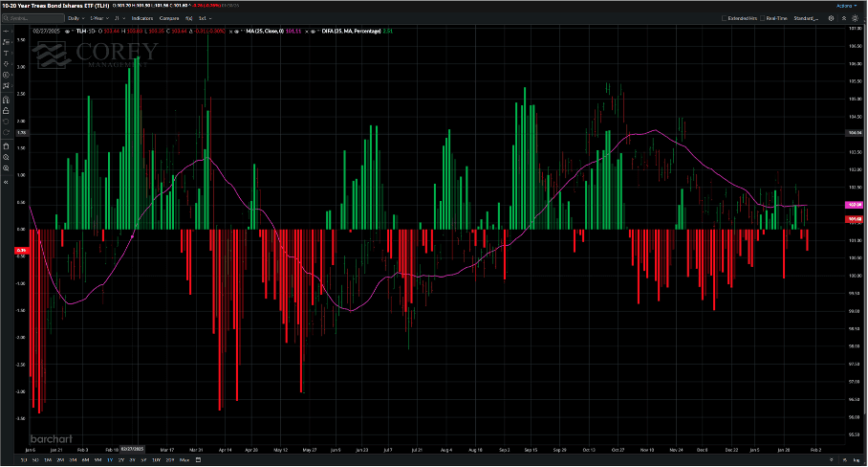Click the lock drawings icon in sidebar
The height and width of the screenshot is (467, 868).
pyautogui.click(x=6, y=111)
